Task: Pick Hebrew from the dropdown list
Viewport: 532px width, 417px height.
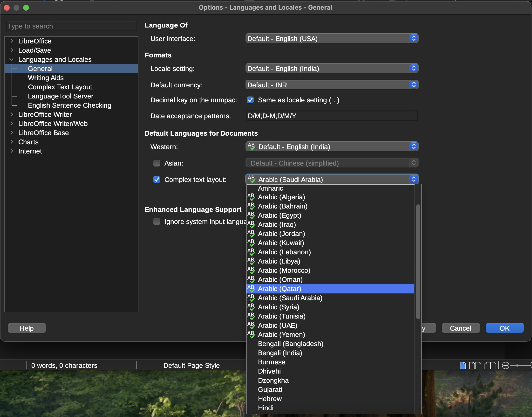Action: pyautogui.click(x=330, y=399)
